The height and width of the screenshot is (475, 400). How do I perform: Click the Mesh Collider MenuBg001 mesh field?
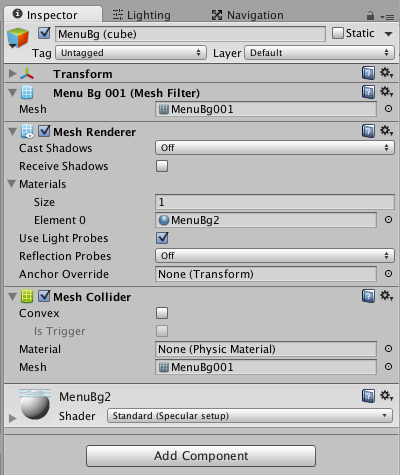tap(266, 367)
